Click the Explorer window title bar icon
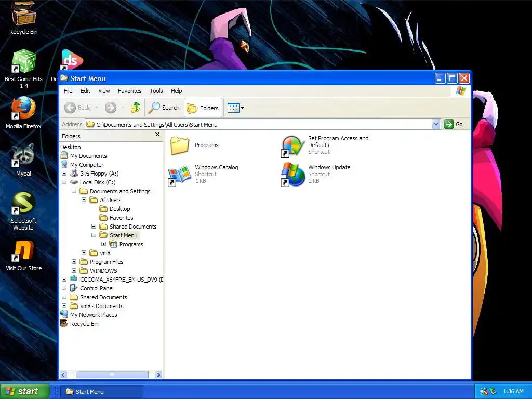Viewport: 532px width, 399px height. 64,78
